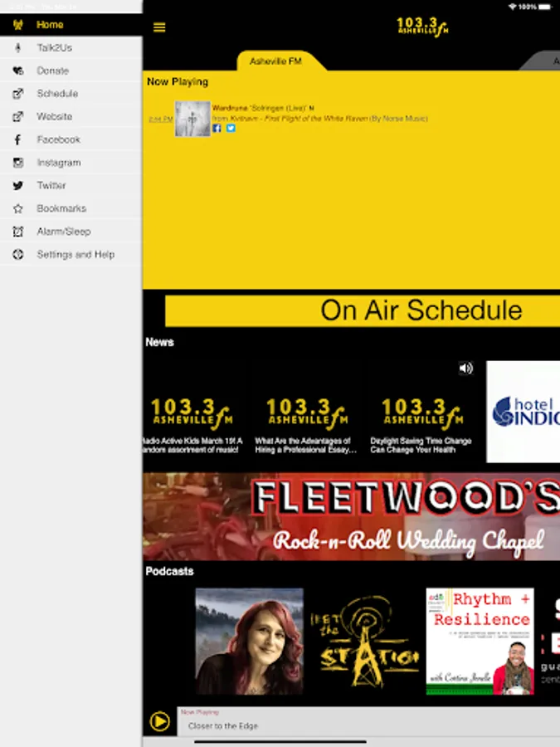Open the On Air Schedule banner
The height and width of the screenshot is (747, 560).
[363, 310]
